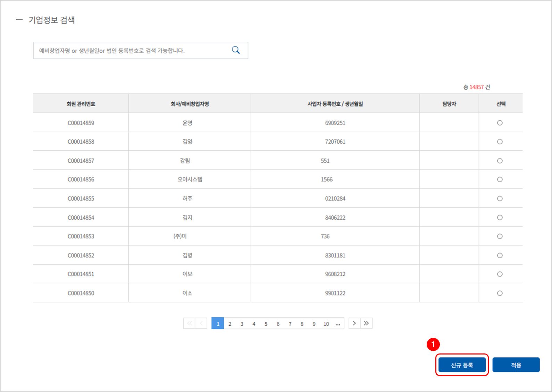Viewport: 552px width, 392px height.
Task: Click the first page double-arrow
Action: pyautogui.click(x=189, y=323)
